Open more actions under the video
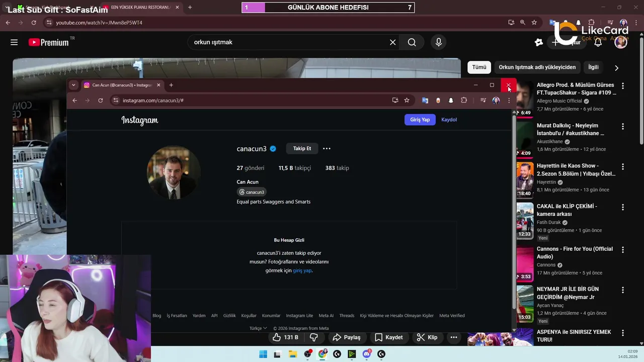 454,337
